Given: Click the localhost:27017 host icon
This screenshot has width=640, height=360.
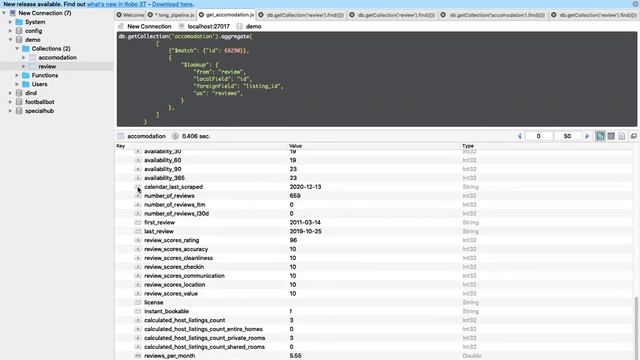Looking at the screenshot, I should point(182,27).
